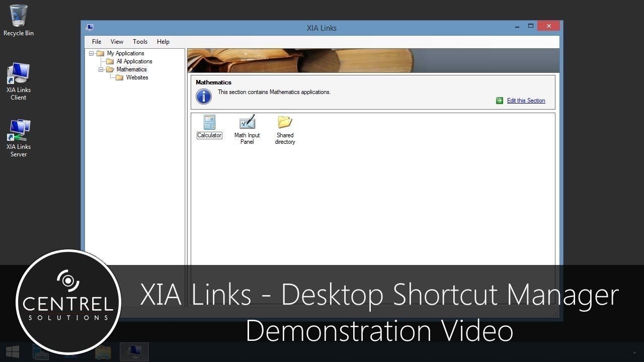
Task: Open the Help menu
Action: 163,42
